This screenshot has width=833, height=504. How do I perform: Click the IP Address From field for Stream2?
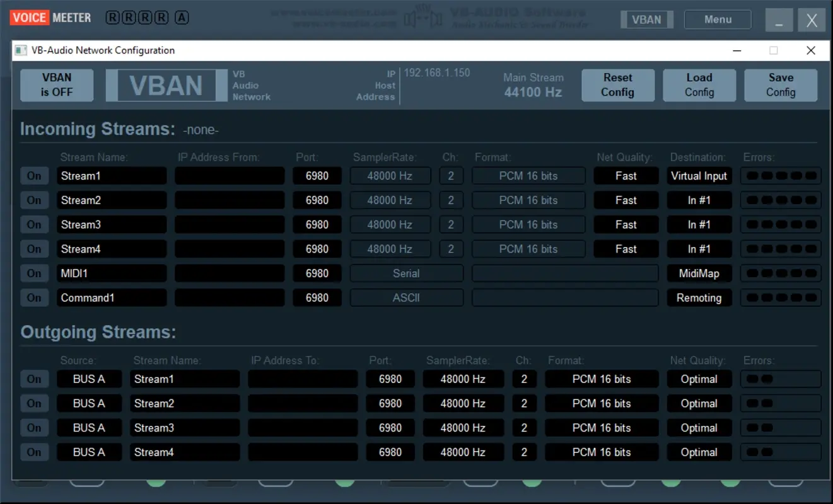coord(230,200)
